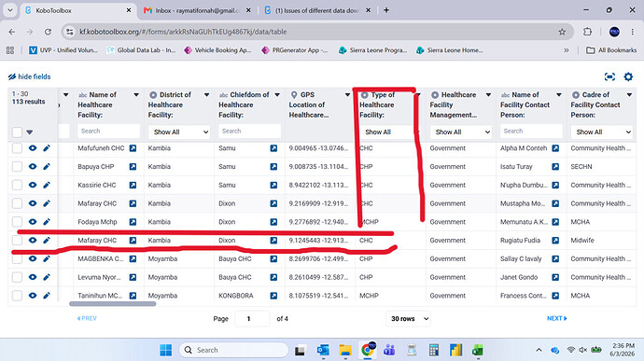644x361 pixels.
Task: Click the hide fields link
Action: pyautogui.click(x=29, y=76)
